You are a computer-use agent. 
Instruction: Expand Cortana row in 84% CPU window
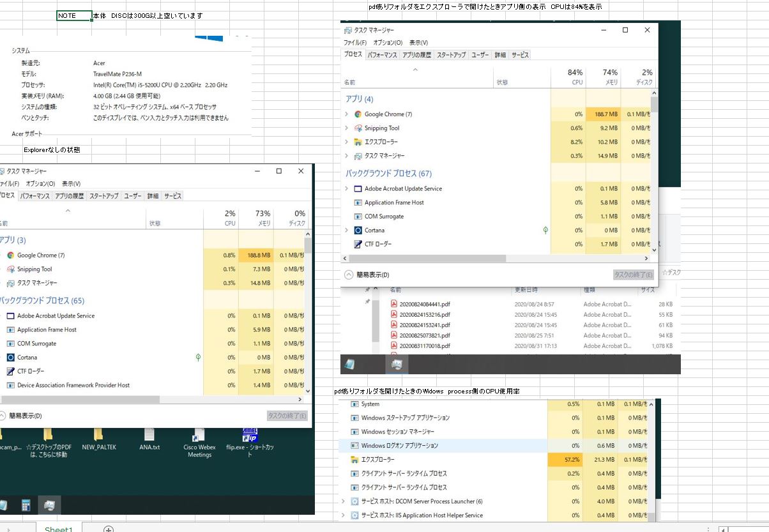347,230
